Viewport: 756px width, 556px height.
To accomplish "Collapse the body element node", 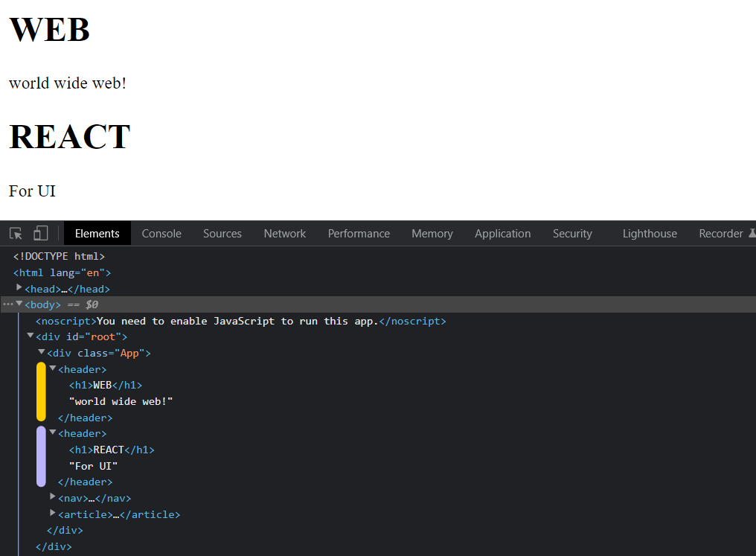I will tap(19, 304).
